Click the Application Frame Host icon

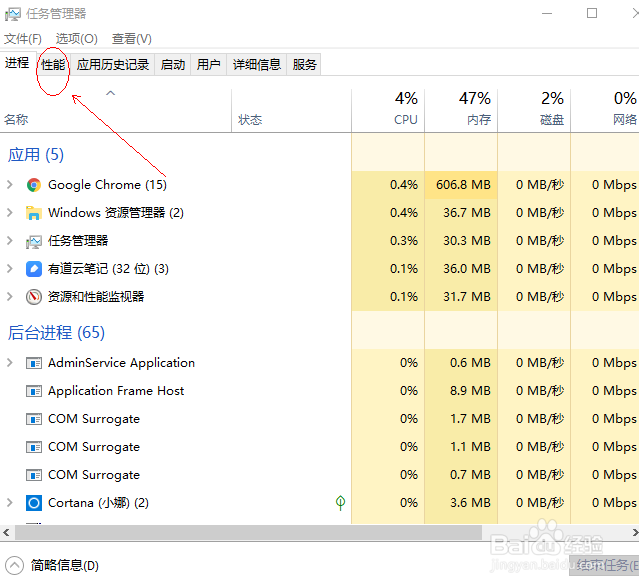pos(34,391)
